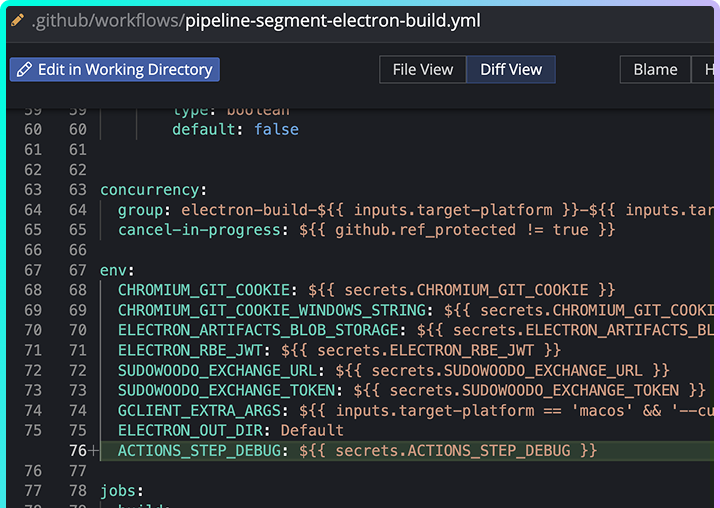Click the concurrency key on line 63

[150, 190]
